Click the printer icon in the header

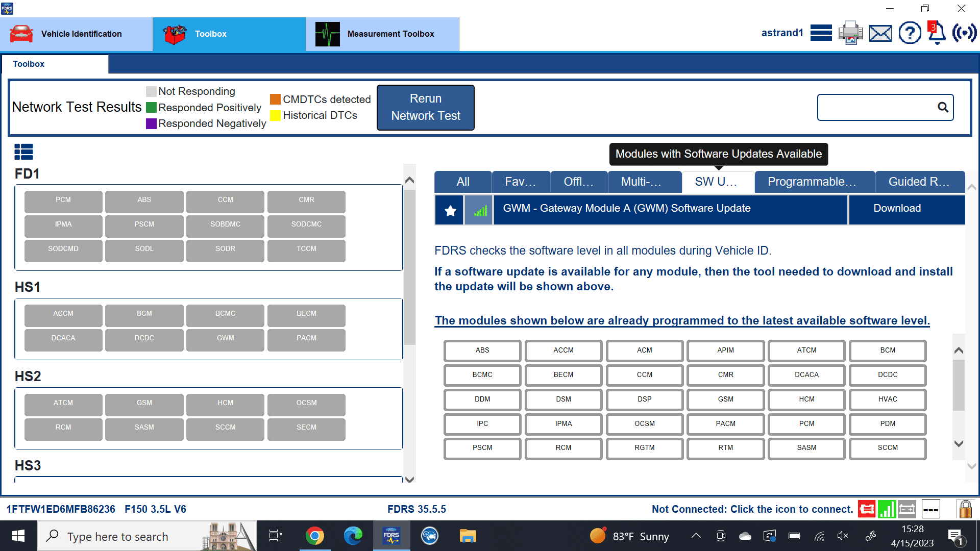click(x=850, y=33)
